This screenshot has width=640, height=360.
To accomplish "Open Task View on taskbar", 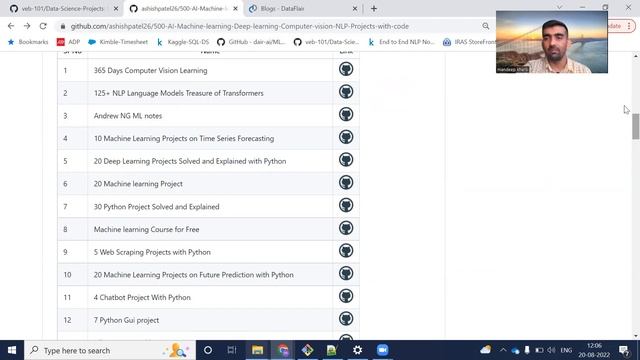I will (232, 350).
